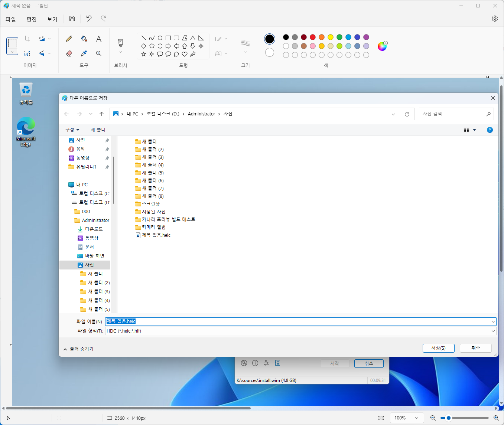Expand the address bar history dropdown

[x=393, y=114]
